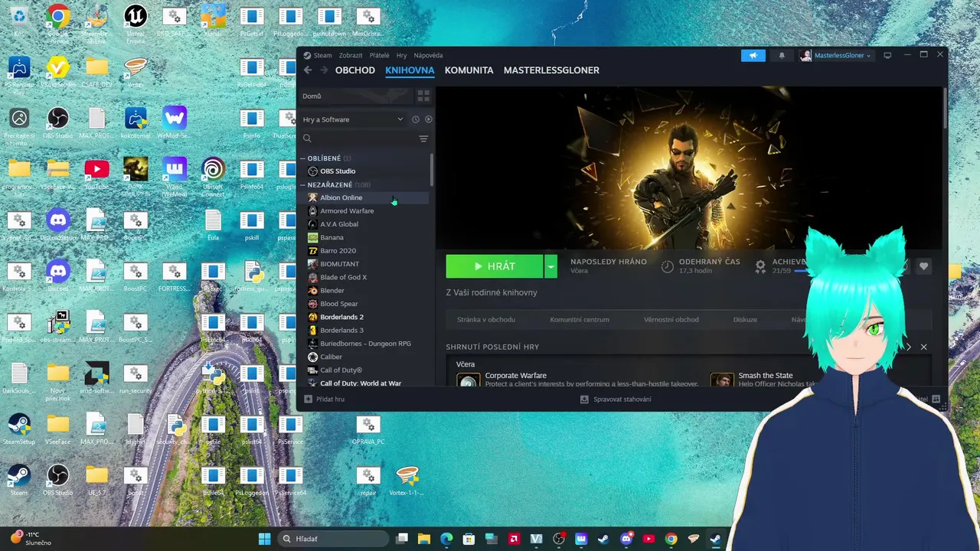Toggle ready-to-play filter icon
Image resolution: width=980 pixels, height=551 pixels.
point(429,119)
